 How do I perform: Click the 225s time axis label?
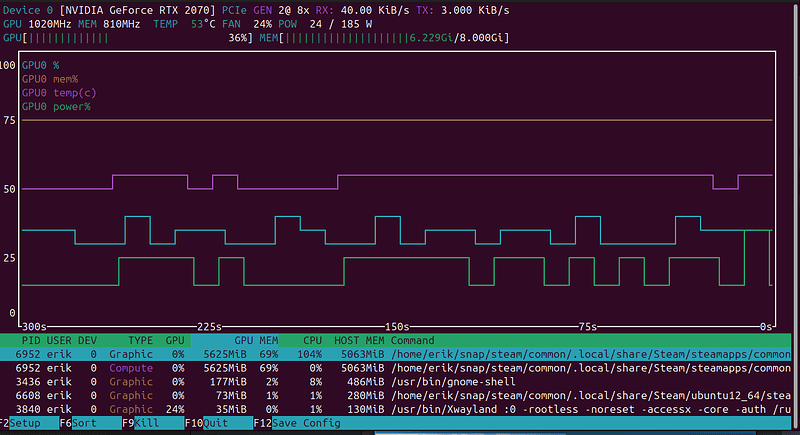209,326
